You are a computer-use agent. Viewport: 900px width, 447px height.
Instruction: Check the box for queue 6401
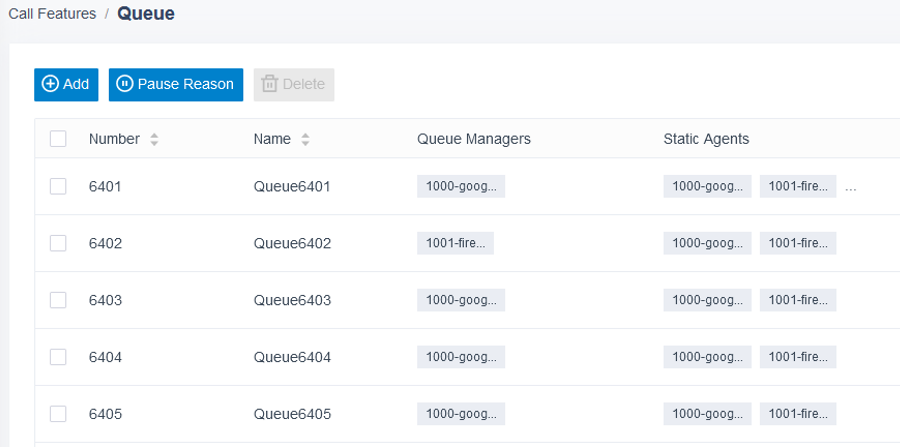[58, 186]
